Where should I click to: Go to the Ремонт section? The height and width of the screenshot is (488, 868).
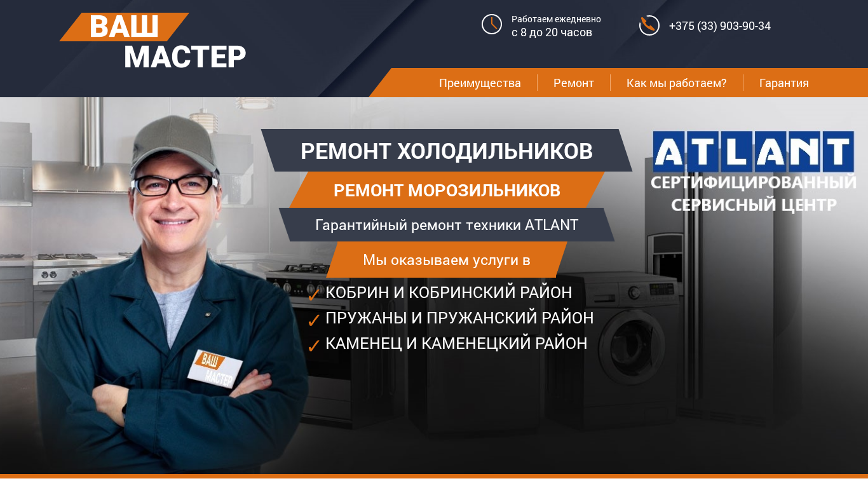(574, 83)
